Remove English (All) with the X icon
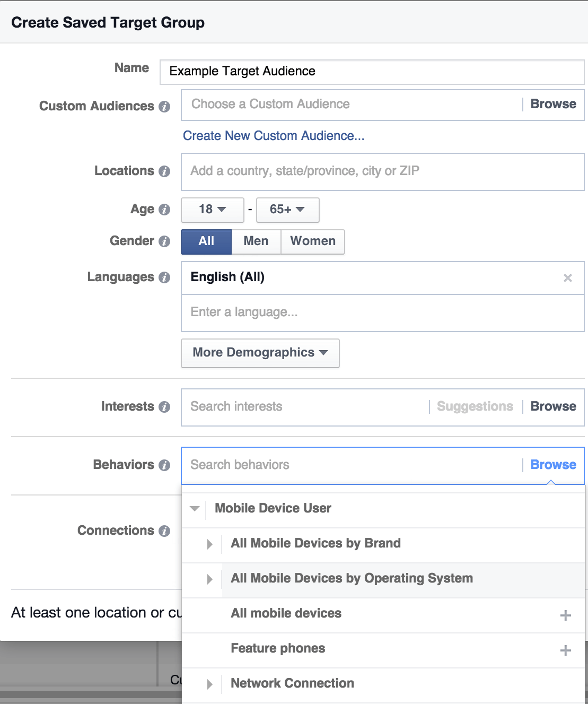 (x=568, y=277)
